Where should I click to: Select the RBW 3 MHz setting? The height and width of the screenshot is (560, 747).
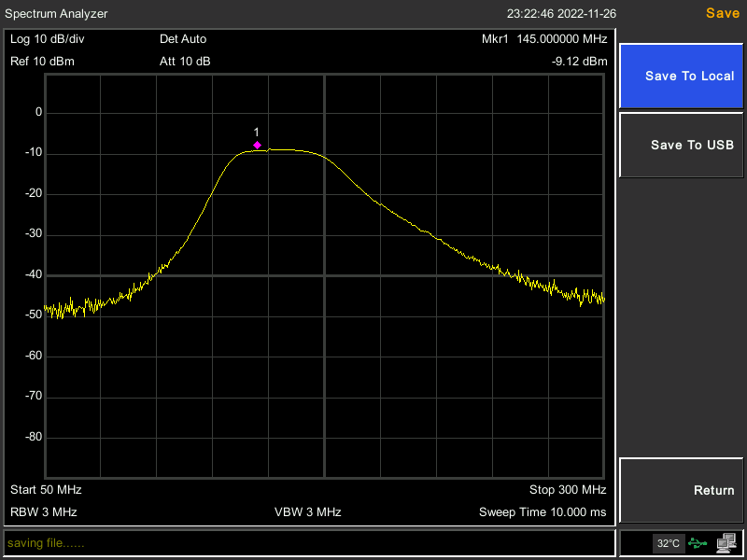point(44,512)
